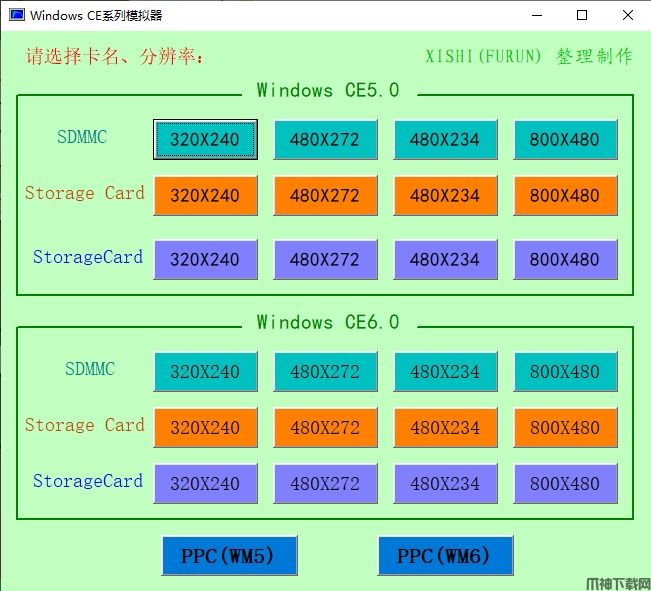Click the app icon in title bar
The height and width of the screenshot is (591, 651).
point(17,15)
